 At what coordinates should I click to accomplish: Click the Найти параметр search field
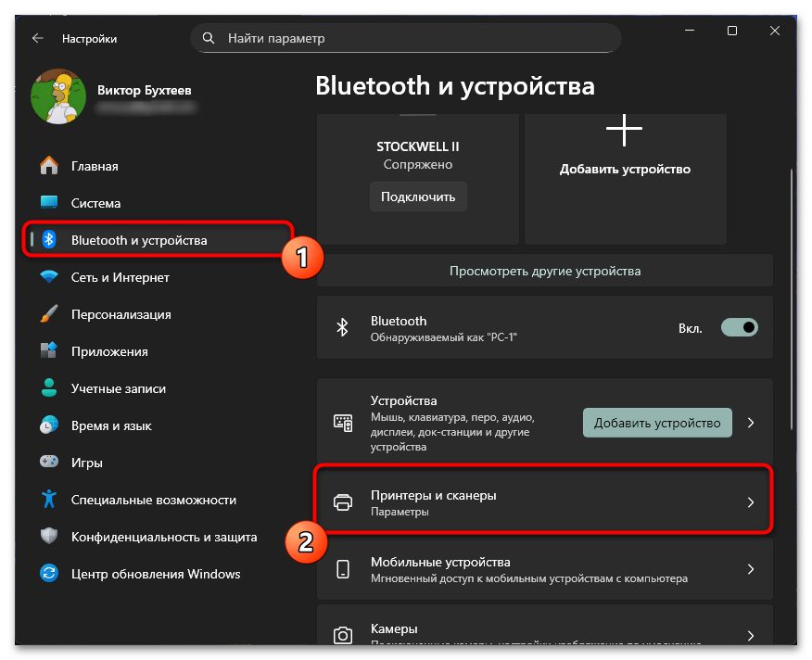pyautogui.click(x=405, y=38)
